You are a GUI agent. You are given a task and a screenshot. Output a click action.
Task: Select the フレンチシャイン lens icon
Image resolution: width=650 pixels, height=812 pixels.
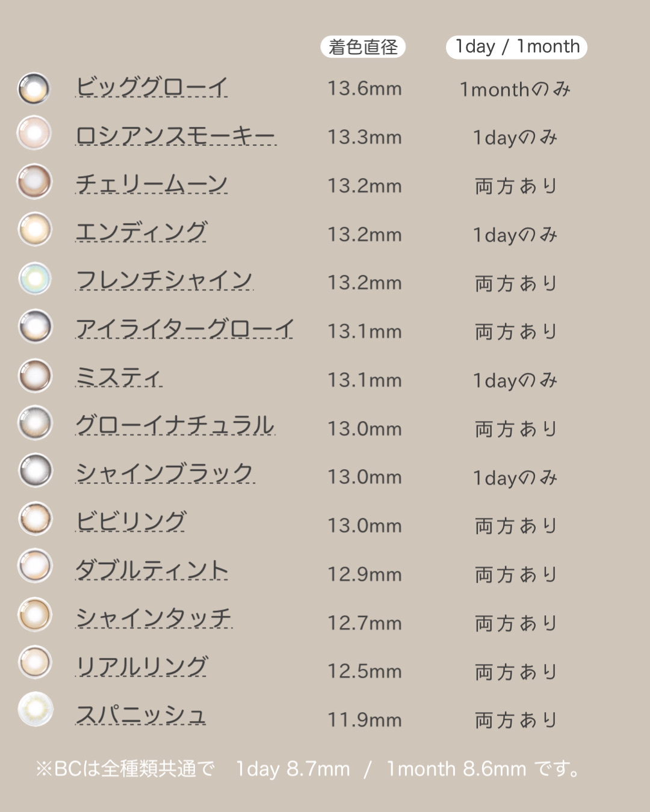[35, 278]
